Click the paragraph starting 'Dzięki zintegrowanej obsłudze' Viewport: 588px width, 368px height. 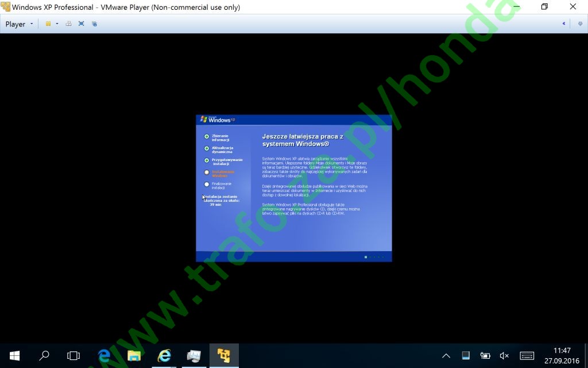pos(315,190)
